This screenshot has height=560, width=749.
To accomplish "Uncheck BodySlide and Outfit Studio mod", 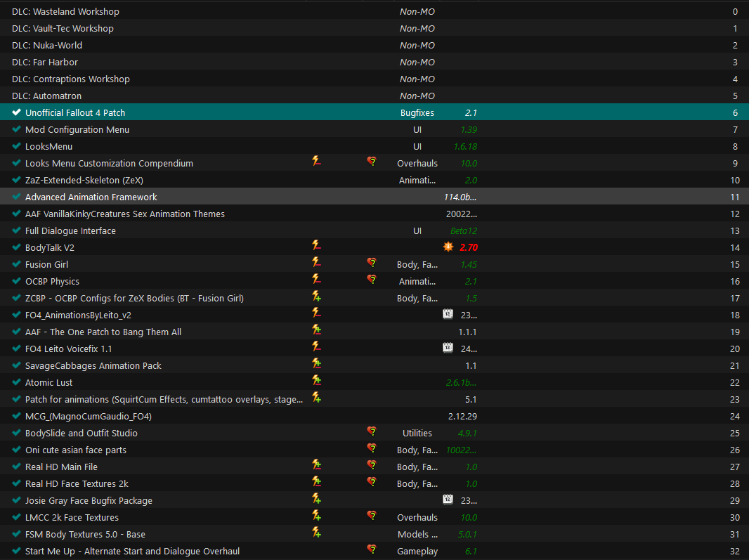I will [x=16, y=432].
